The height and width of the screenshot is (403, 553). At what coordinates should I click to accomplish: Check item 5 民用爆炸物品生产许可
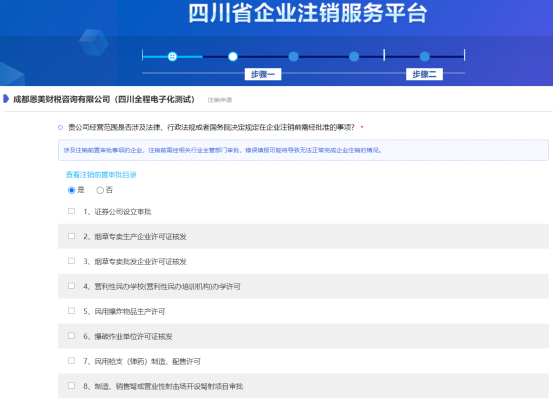pyautogui.click(x=72, y=311)
